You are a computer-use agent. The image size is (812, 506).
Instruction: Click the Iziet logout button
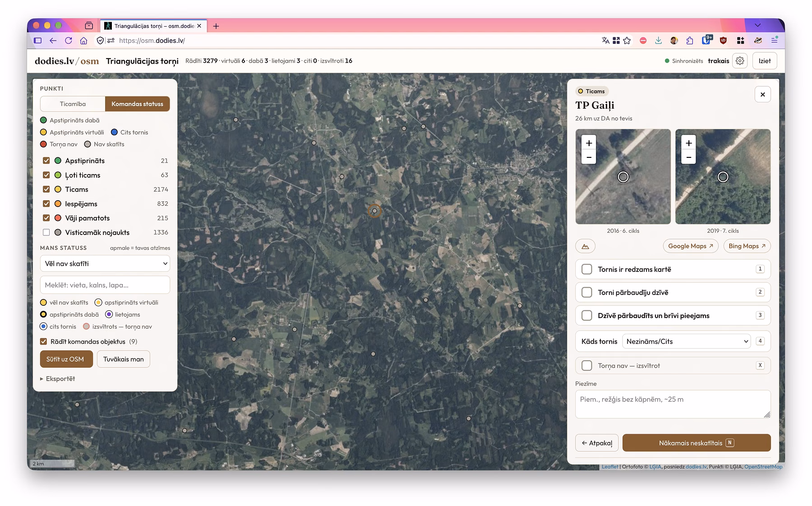[764, 61]
